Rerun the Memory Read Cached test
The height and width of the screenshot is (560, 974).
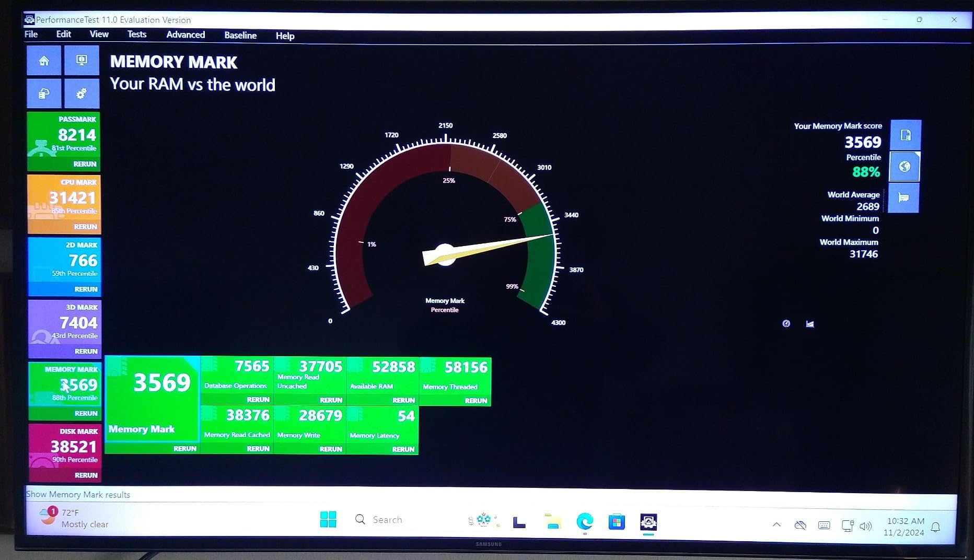[258, 449]
